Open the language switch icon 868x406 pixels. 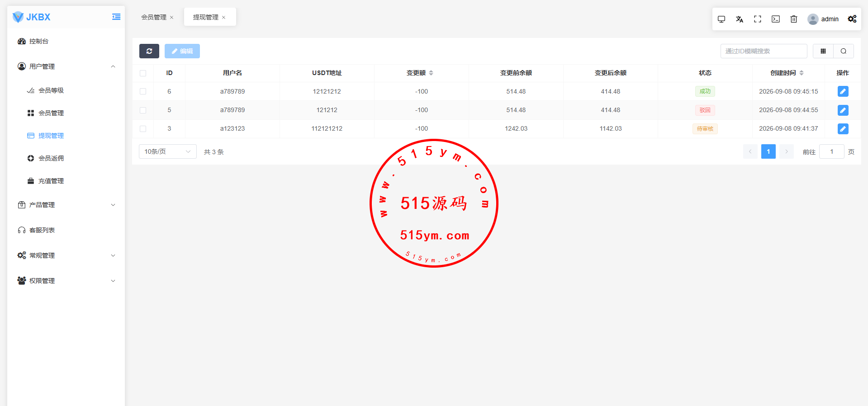click(x=740, y=19)
